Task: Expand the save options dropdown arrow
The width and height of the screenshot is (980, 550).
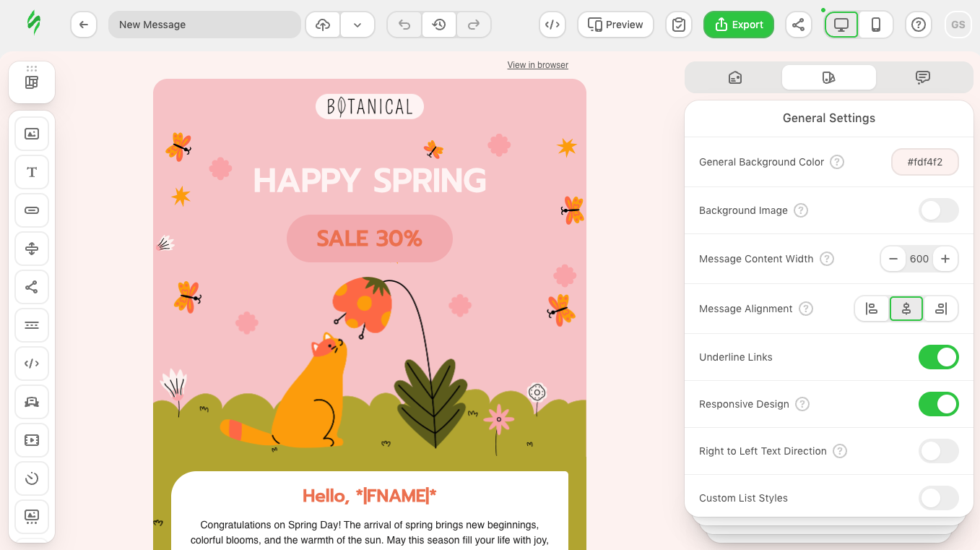Action: (357, 25)
